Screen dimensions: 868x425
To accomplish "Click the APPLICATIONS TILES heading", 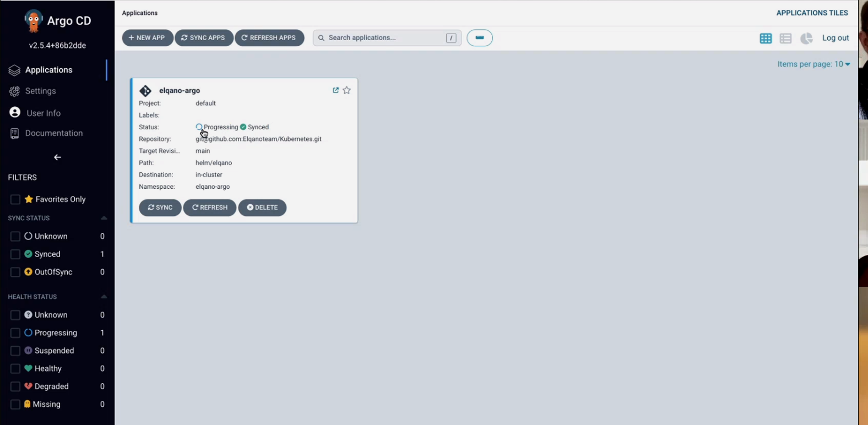I will pyautogui.click(x=812, y=13).
